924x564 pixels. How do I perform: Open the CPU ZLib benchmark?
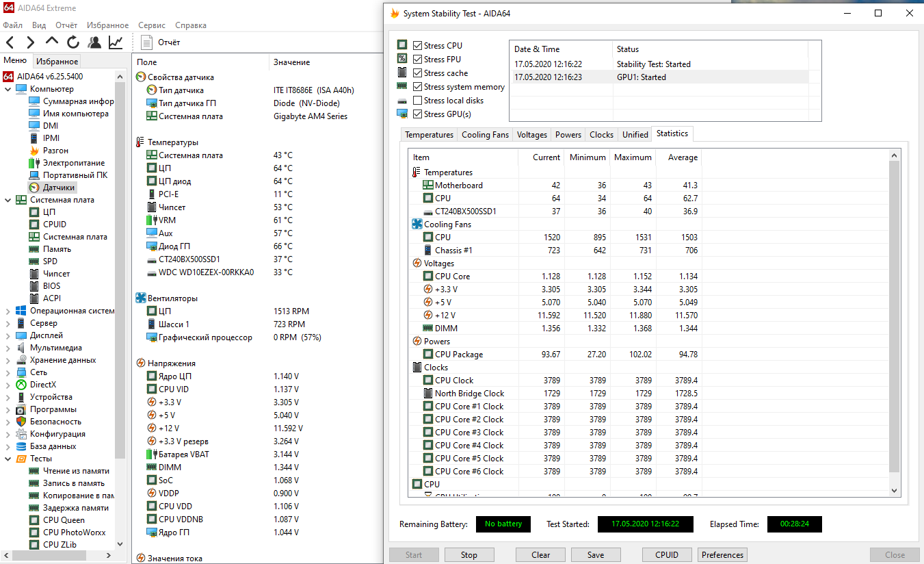tap(60, 545)
